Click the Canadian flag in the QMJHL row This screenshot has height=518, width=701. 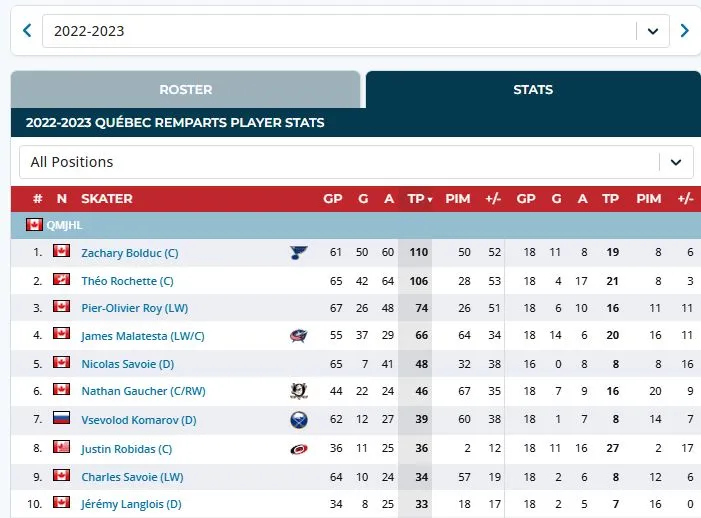pos(35,225)
